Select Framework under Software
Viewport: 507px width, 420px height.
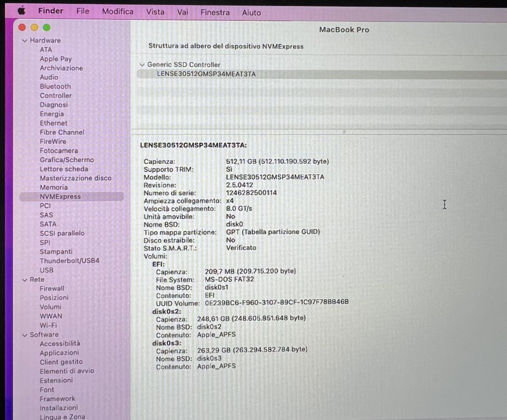pos(57,399)
